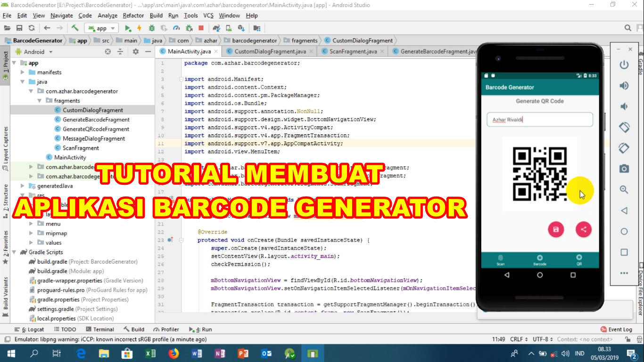This screenshot has width=644, height=362.
Task: Open the AVD Manager from the toolbar
Action: [x=230, y=28]
